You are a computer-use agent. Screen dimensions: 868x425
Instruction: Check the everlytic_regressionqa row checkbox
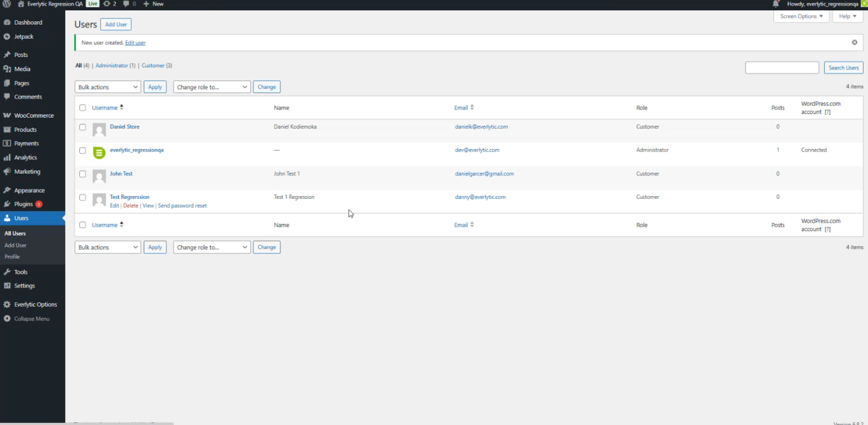[83, 151]
